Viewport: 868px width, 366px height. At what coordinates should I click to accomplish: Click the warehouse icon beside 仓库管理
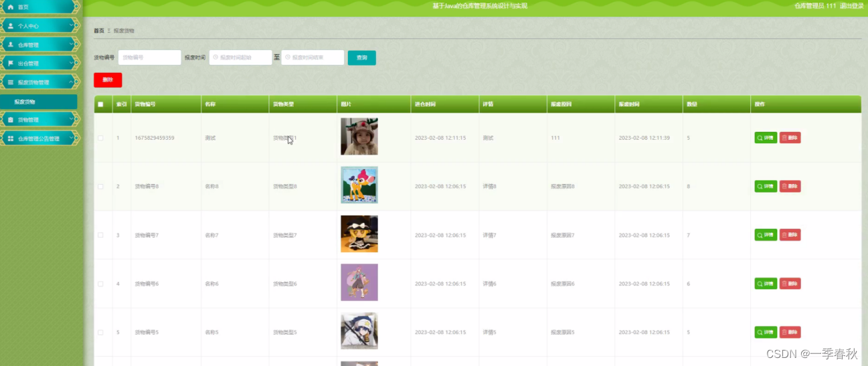click(x=10, y=45)
